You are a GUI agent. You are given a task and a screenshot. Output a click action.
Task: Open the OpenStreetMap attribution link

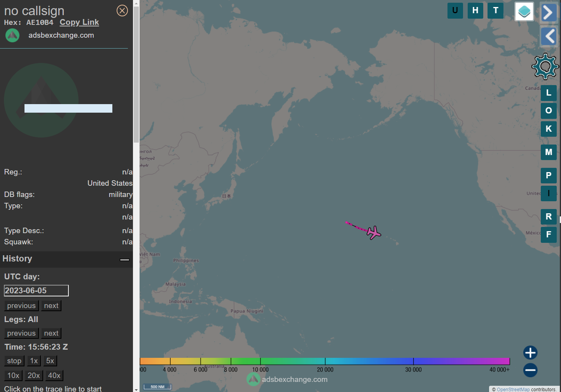click(x=513, y=389)
